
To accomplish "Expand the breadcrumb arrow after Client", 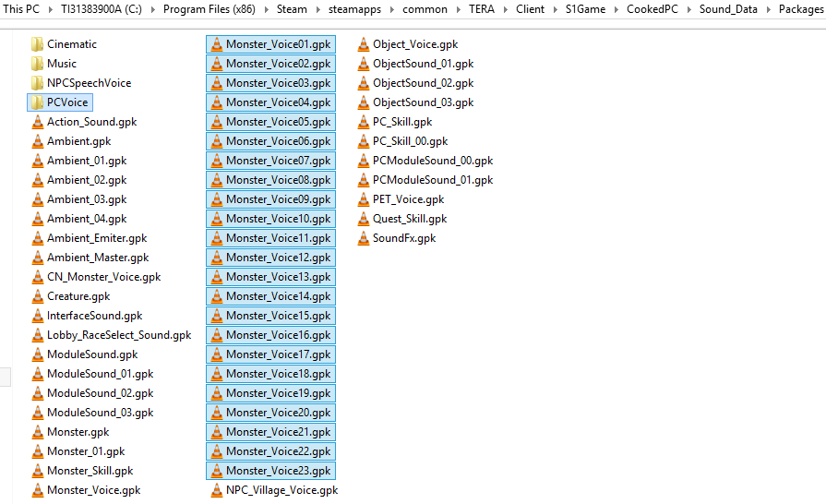I will pyautogui.click(x=556, y=9).
